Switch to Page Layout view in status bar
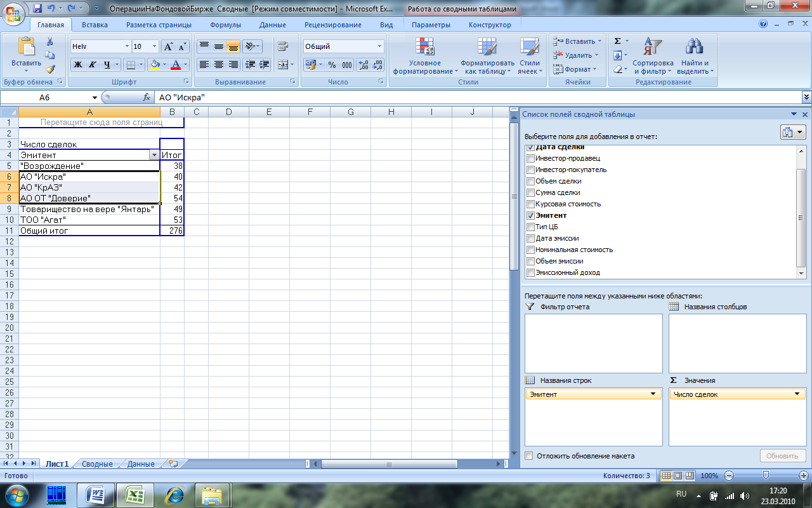 [678, 476]
